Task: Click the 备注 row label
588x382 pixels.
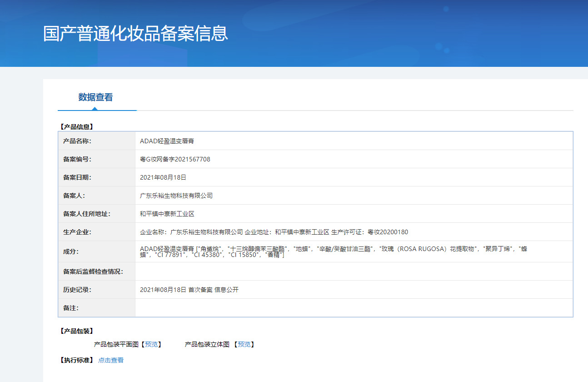Action: (x=71, y=308)
